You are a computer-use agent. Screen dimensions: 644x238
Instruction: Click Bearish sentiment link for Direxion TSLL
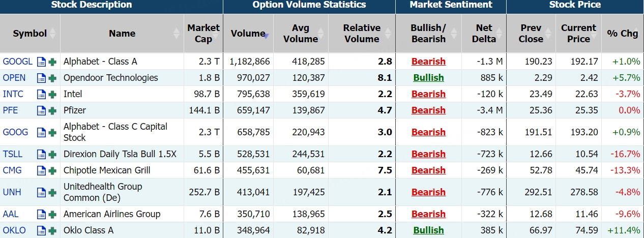[428, 154]
